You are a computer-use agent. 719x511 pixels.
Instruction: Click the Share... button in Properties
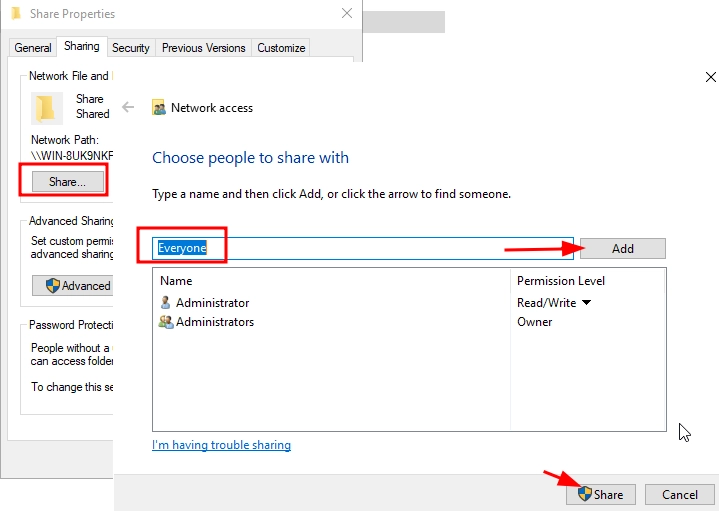tap(67, 182)
